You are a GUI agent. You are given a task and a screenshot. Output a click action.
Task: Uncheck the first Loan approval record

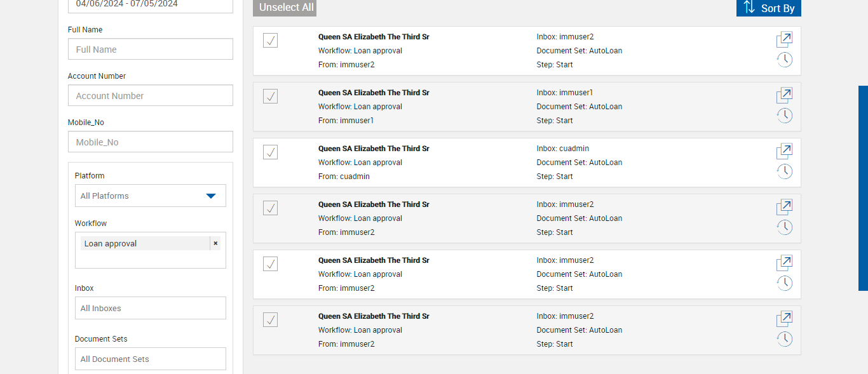click(270, 41)
